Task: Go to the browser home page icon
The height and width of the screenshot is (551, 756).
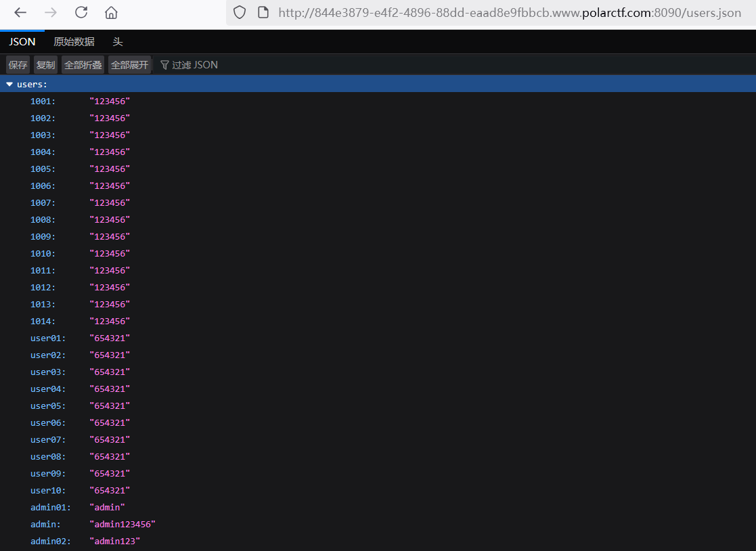Action: [111, 13]
